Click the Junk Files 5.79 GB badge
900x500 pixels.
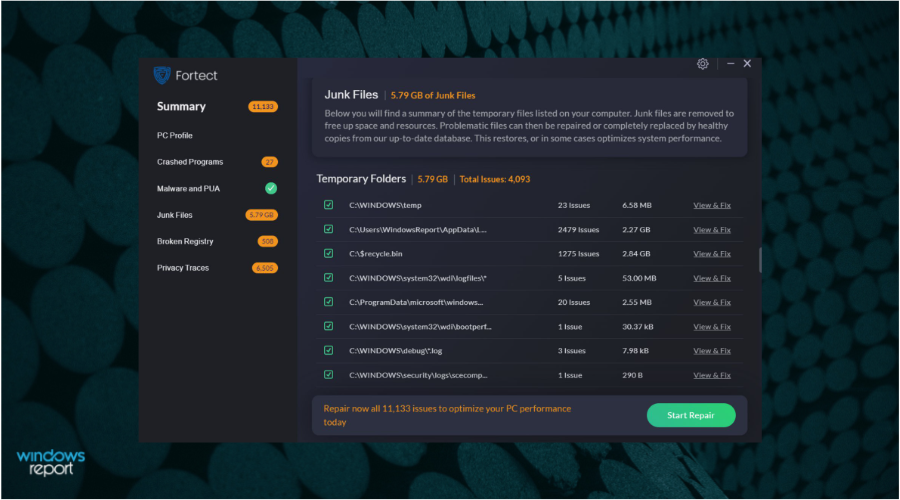point(261,215)
